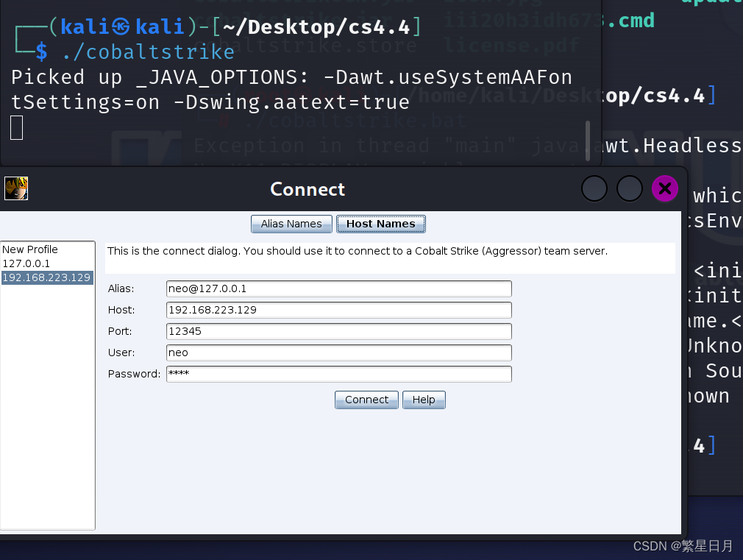743x560 pixels.
Task: Click the Alias input field
Action: (339, 288)
